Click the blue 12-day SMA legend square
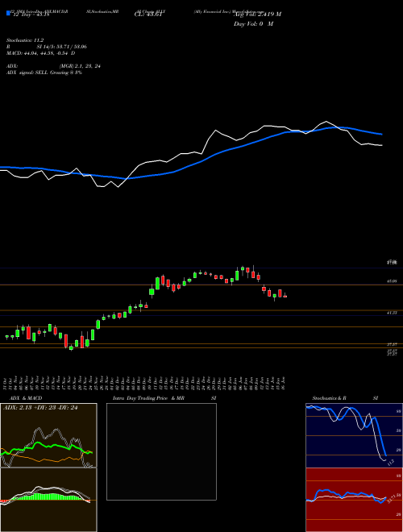The image size is (403, 532). [x=8, y=13]
